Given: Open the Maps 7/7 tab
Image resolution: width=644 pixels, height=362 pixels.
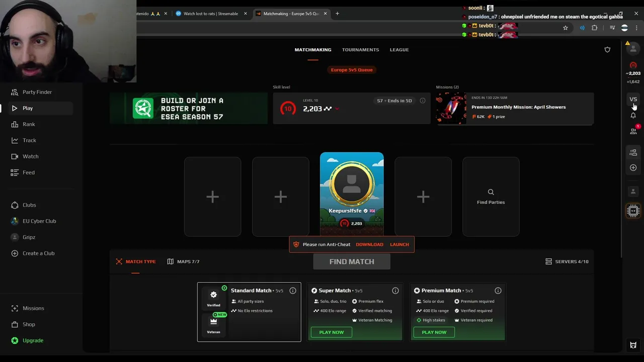Looking at the screenshot, I should tap(184, 261).
